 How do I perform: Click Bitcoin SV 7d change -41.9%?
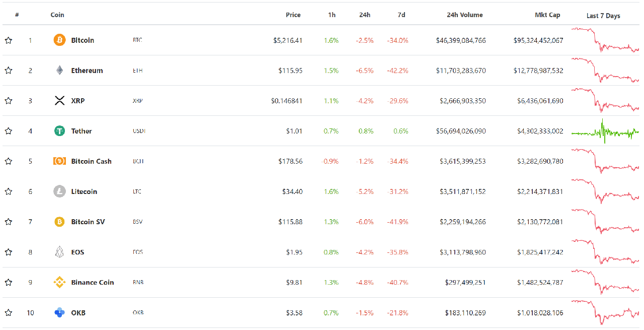pos(397,222)
